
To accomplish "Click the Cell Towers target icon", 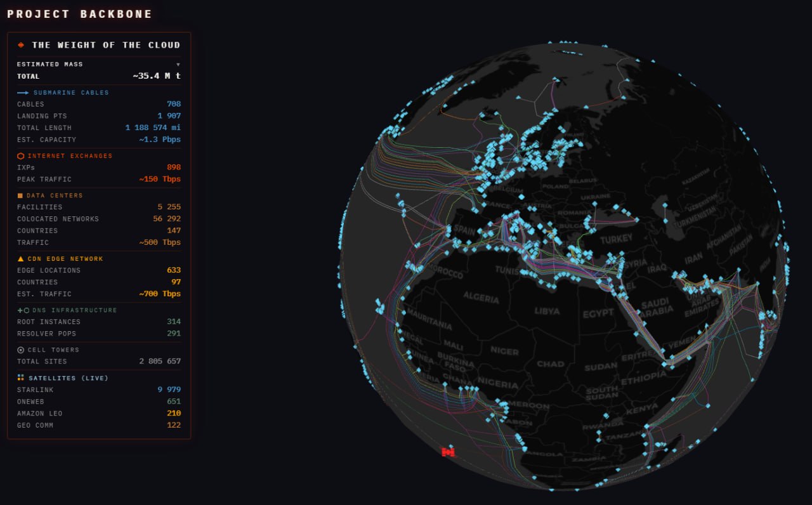I will tap(20, 350).
